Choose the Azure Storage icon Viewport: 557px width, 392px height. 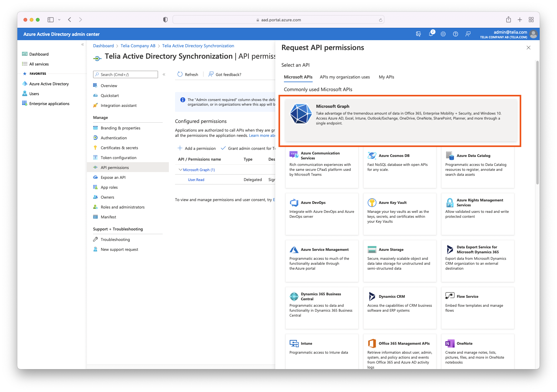coord(372,249)
